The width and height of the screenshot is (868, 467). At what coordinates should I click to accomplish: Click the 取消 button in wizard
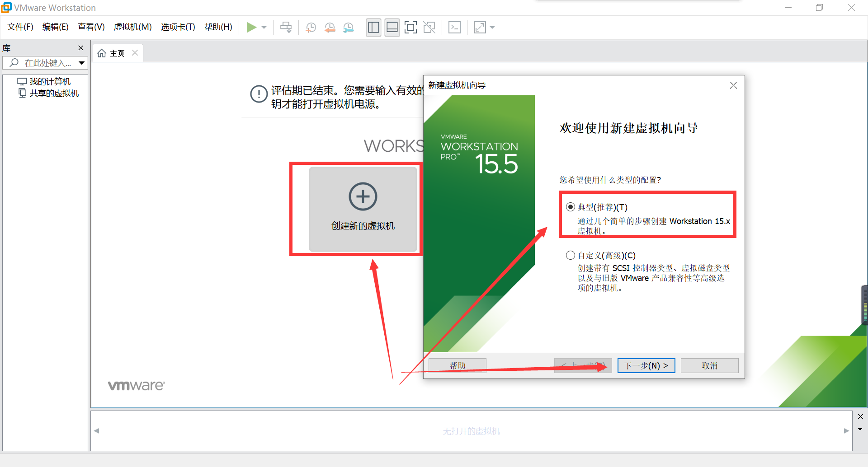point(709,365)
